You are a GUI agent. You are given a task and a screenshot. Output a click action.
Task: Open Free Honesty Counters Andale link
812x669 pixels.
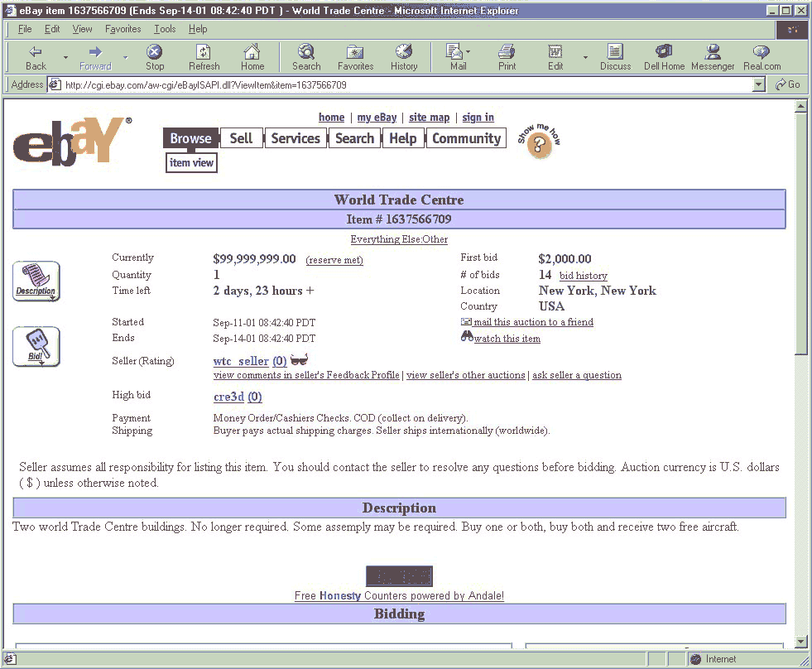pos(399,596)
